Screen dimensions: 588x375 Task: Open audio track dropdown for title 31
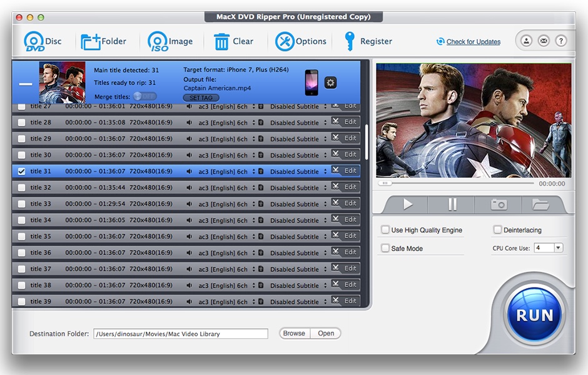(253, 171)
